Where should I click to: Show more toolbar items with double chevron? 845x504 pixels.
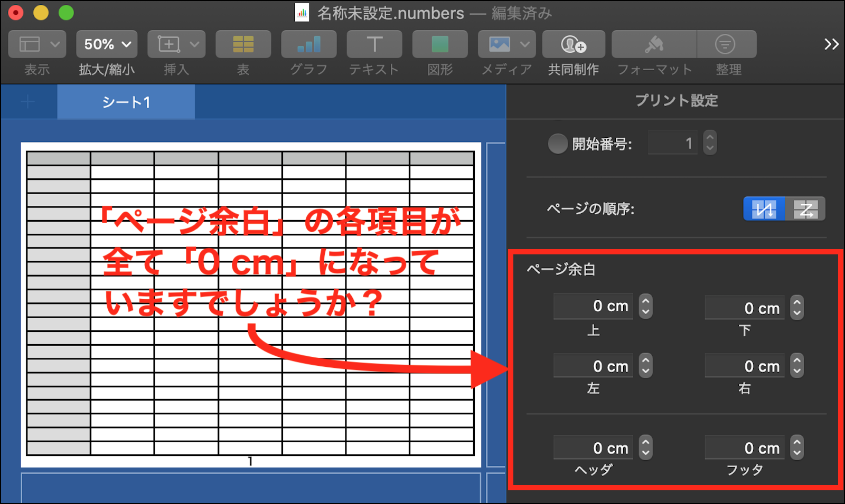point(831,44)
